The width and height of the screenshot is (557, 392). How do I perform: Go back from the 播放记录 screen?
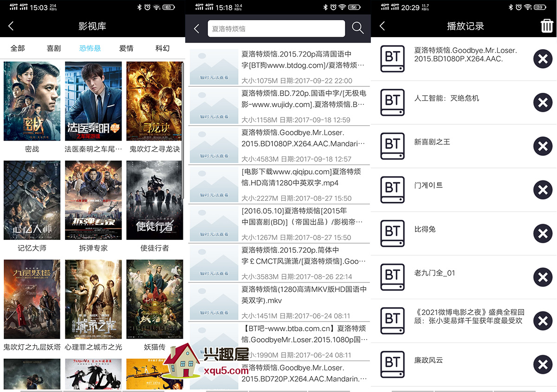pyautogui.click(x=382, y=26)
